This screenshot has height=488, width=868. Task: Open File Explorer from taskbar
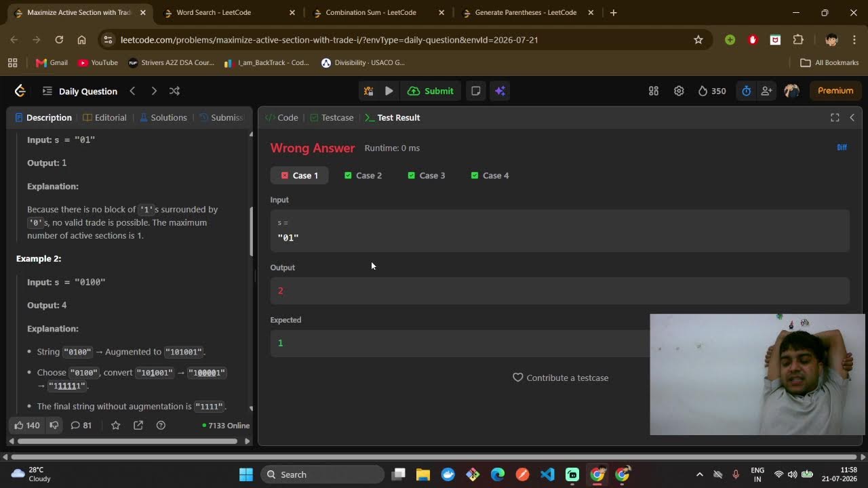423,474
